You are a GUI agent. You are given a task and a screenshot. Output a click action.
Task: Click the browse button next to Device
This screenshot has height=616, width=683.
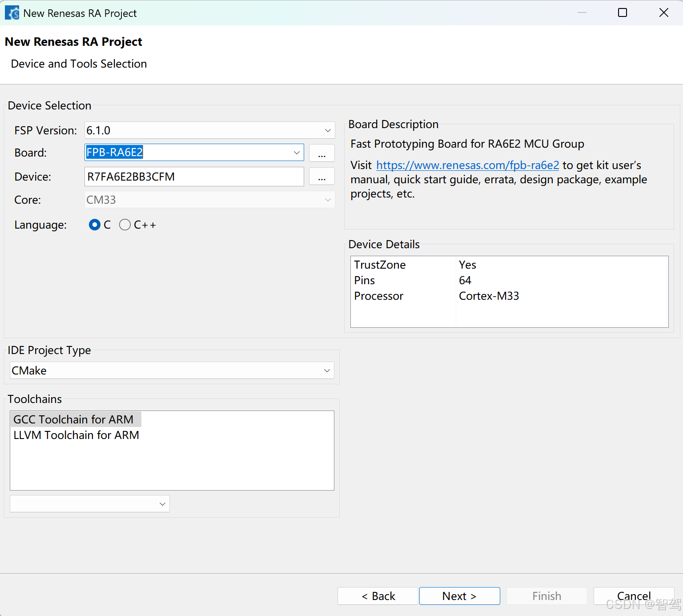322,177
